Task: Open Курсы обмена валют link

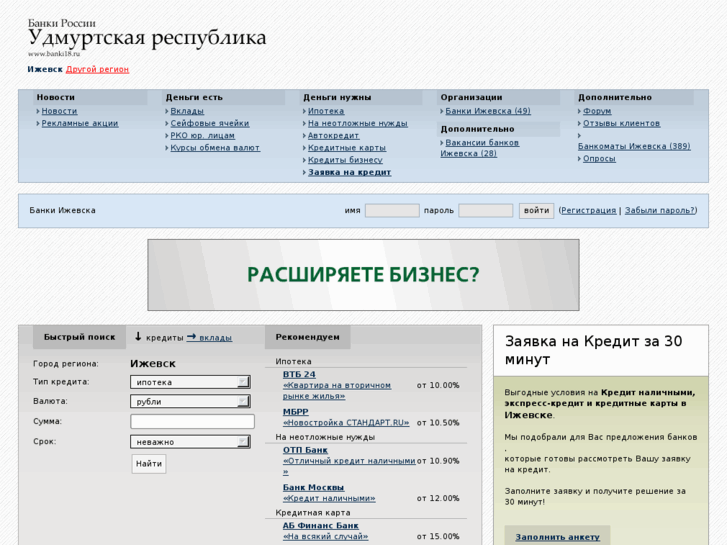Action: [x=215, y=147]
